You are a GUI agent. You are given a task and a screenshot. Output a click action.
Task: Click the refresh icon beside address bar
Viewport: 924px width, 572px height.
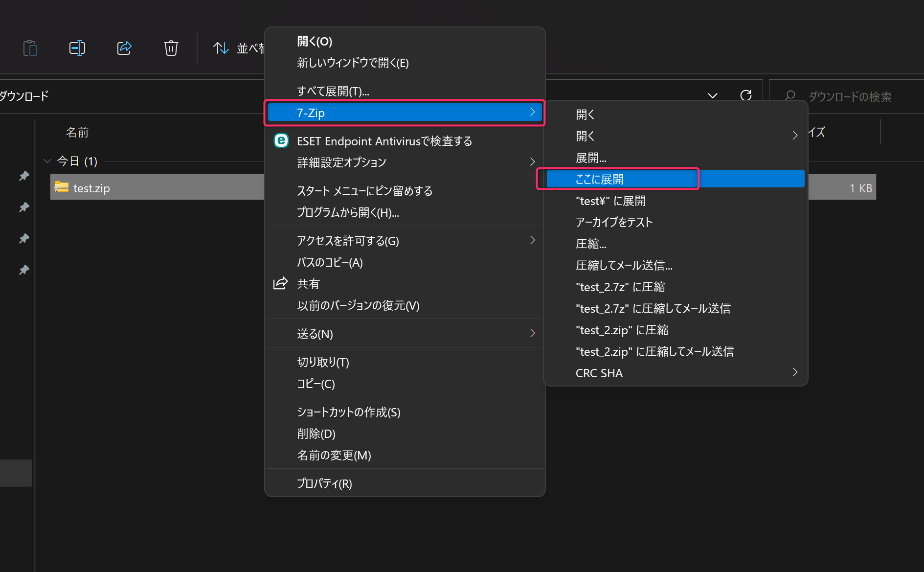coord(745,95)
